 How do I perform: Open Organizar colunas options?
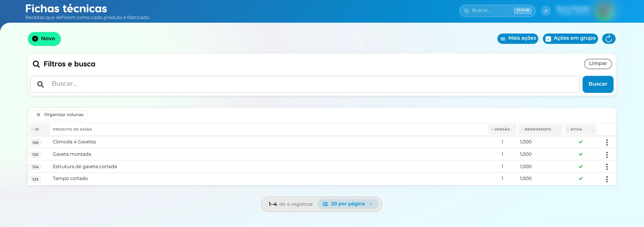[59, 115]
